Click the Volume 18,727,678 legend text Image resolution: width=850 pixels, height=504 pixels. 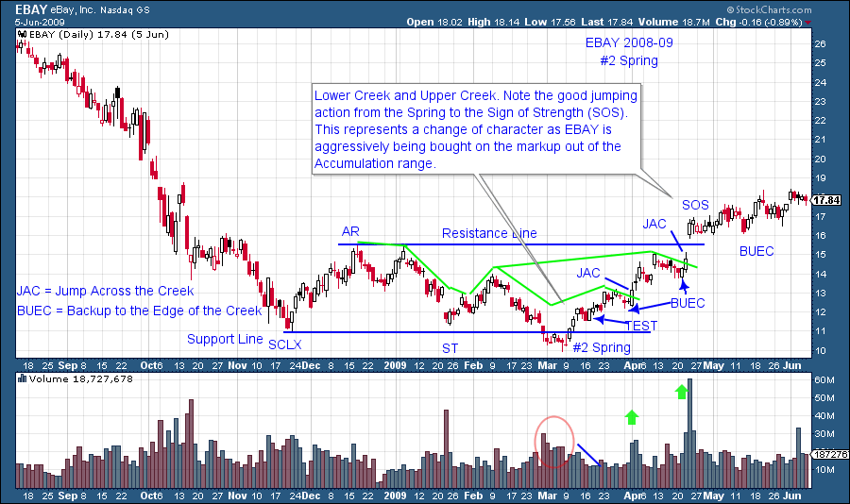coord(81,378)
